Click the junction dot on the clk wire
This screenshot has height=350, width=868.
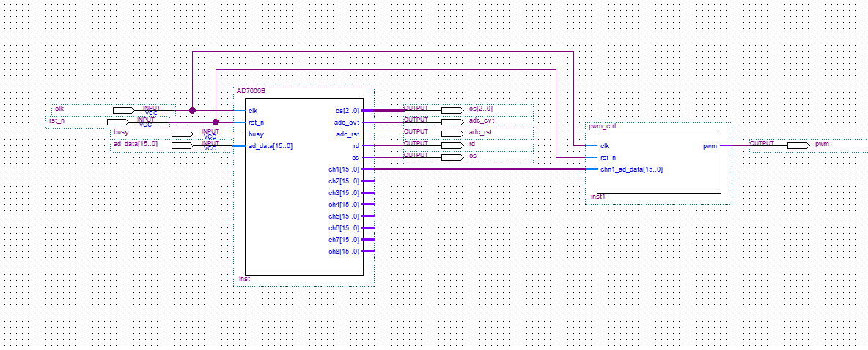pos(192,110)
